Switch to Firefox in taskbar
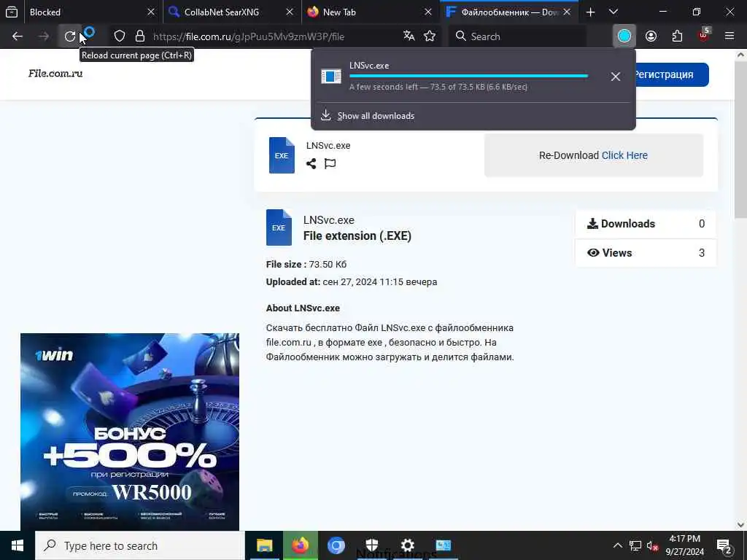Image resolution: width=747 pixels, height=560 pixels. click(x=300, y=545)
